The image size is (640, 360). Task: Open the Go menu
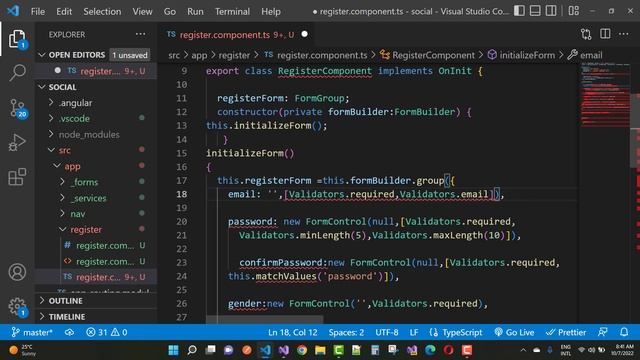coord(170,11)
